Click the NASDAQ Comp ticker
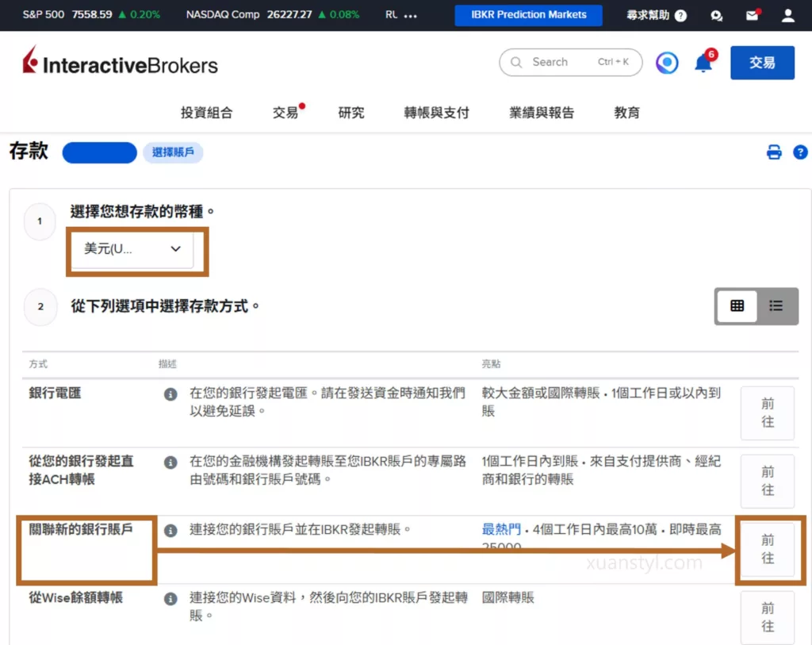The width and height of the screenshot is (812, 645). pos(273,14)
